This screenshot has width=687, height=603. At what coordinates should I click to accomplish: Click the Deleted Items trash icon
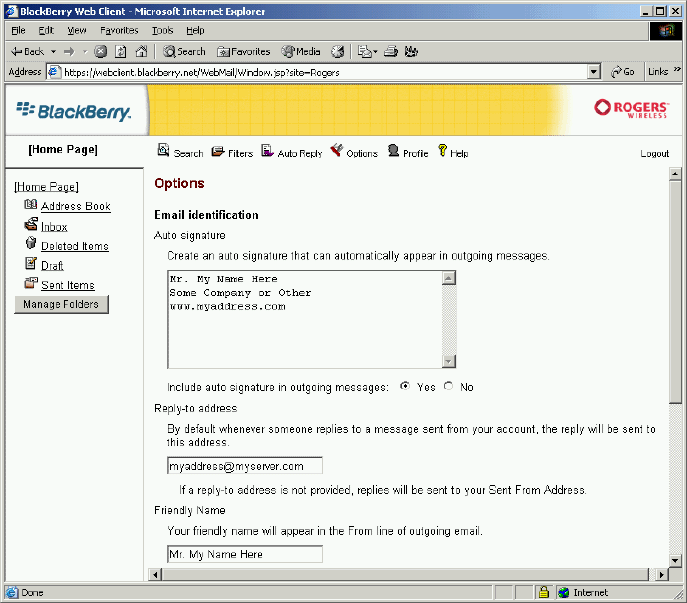click(30, 245)
